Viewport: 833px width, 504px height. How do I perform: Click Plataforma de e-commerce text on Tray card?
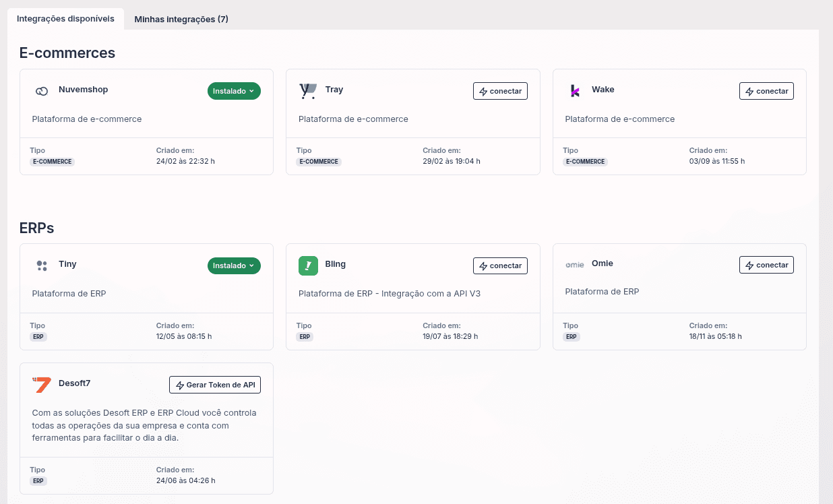pyautogui.click(x=353, y=119)
